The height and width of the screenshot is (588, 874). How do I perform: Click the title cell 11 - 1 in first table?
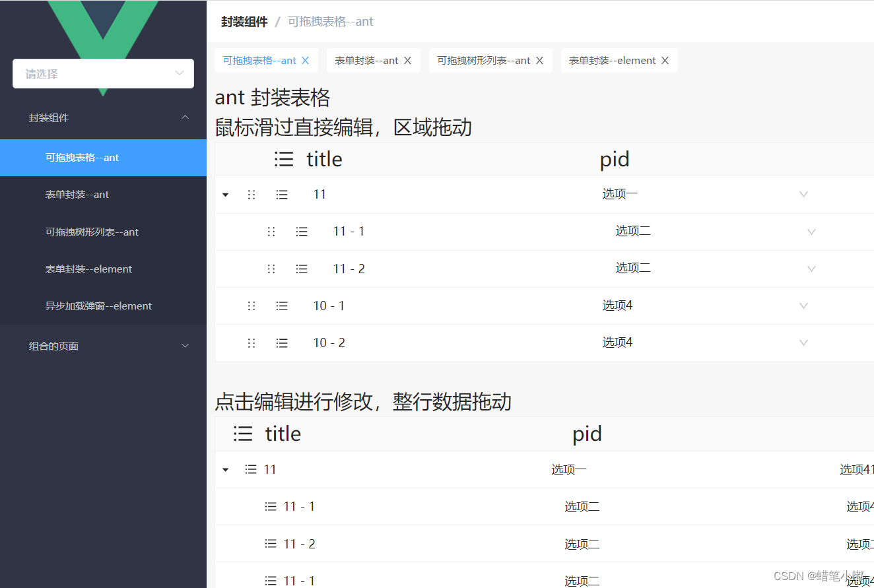(349, 232)
